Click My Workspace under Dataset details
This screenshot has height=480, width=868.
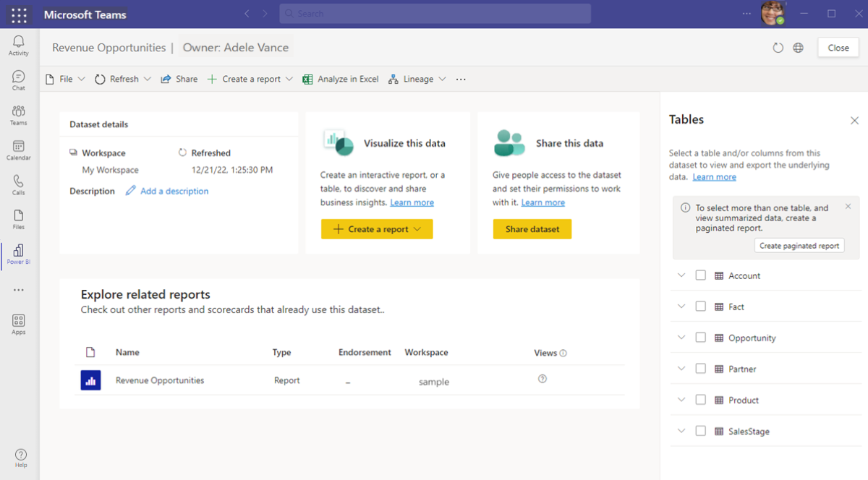(110, 171)
